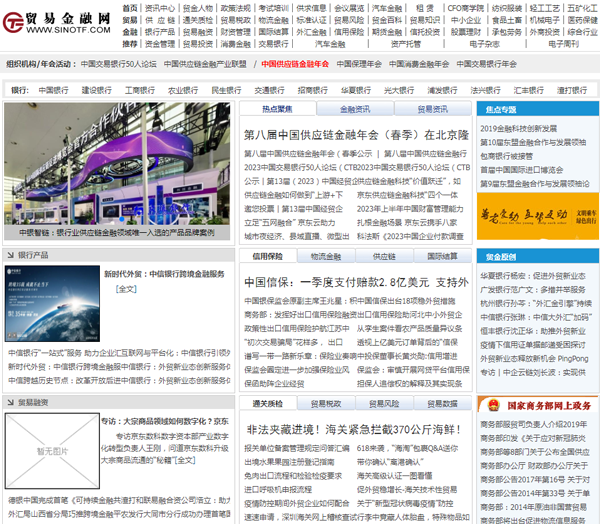600x524 pixels.
Task: Open 进口呼吸机申报流程 link
Action: (278, 490)
